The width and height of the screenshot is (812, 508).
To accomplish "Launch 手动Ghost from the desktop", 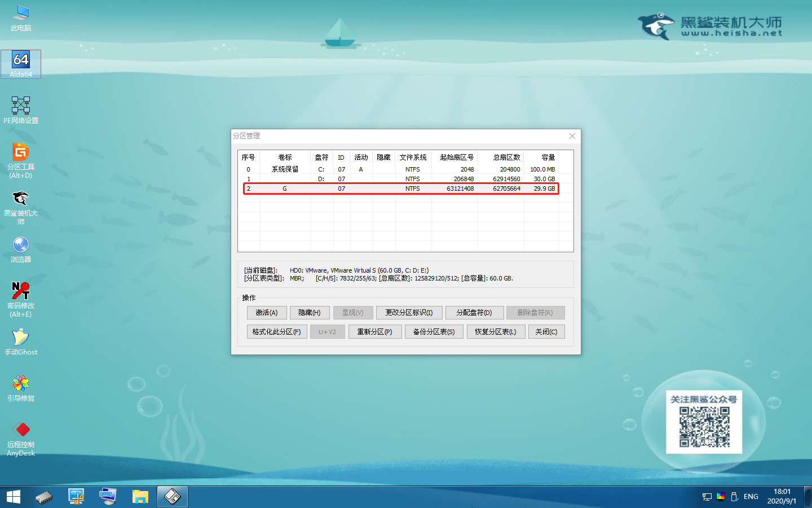I will (x=21, y=339).
